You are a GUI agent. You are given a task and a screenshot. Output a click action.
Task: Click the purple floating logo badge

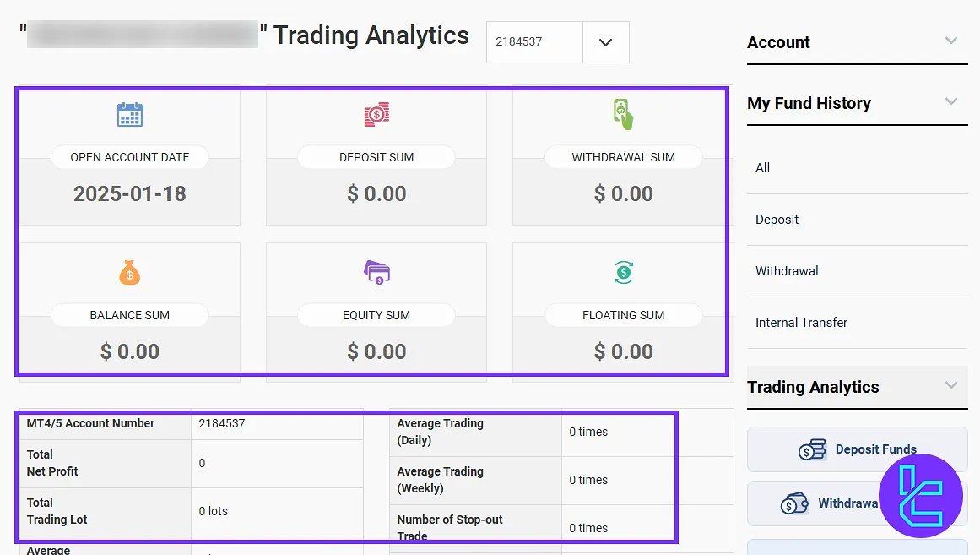(x=920, y=496)
